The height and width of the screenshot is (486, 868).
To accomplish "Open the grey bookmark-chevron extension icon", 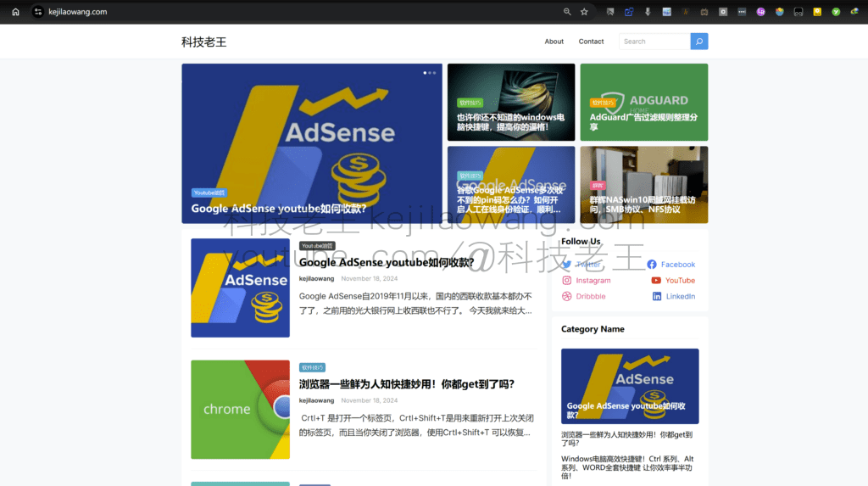I will [610, 12].
